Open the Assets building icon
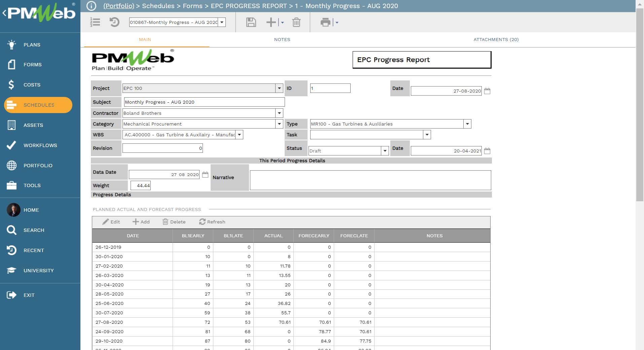Image resolution: width=644 pixels, height=350 pixels. coord(11,125)
